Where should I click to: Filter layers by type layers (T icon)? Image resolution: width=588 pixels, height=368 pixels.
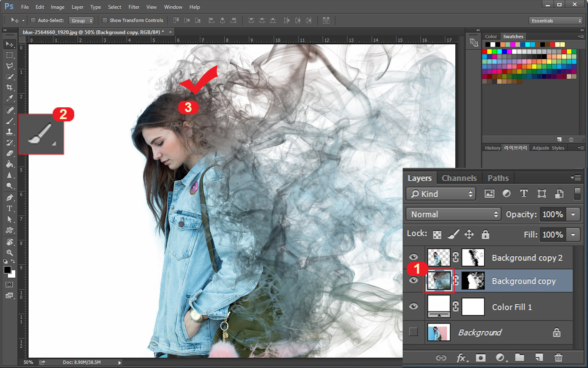[524, 194]
